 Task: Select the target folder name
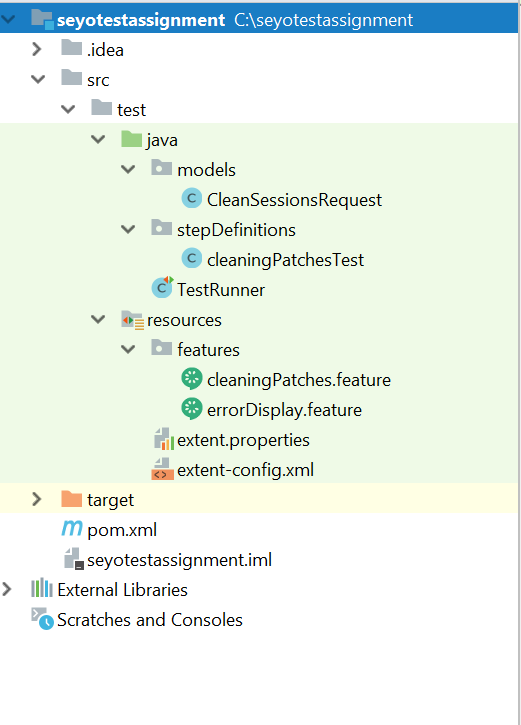tap(110, 500)
